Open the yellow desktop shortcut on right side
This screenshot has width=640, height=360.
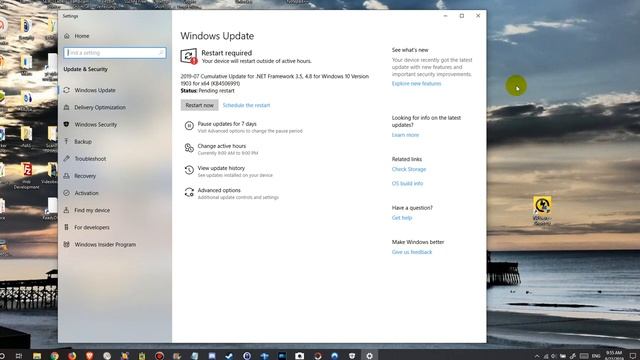[542, 210]
